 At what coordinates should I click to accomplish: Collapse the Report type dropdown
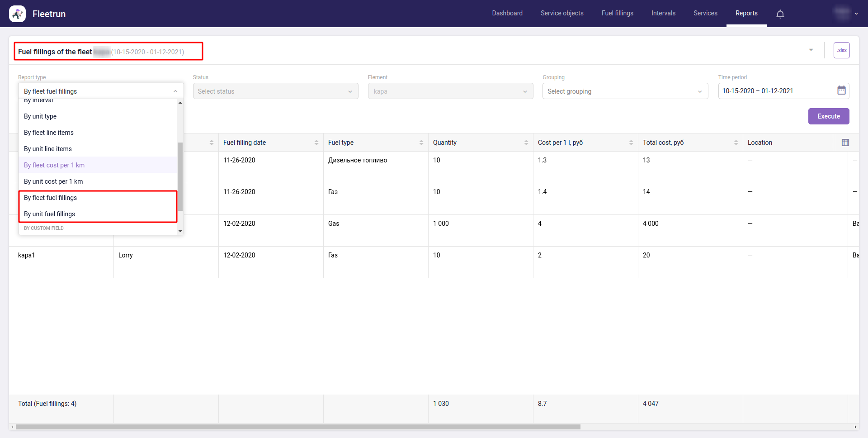pyautogui.click(x=175, y=91)
